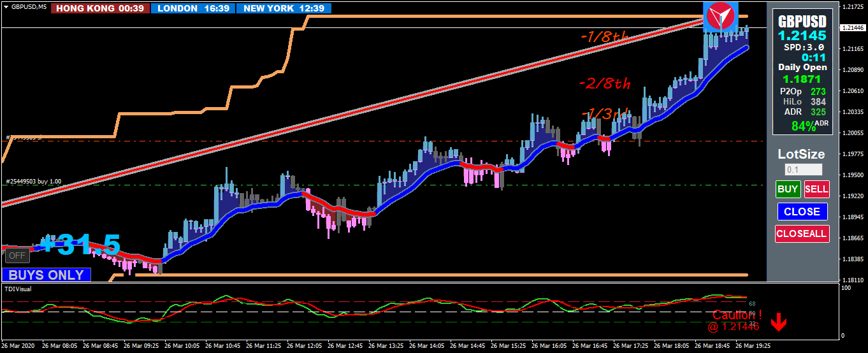Click the green BUY button
Viewport: 868px width, 353px height.
(788, 189)
